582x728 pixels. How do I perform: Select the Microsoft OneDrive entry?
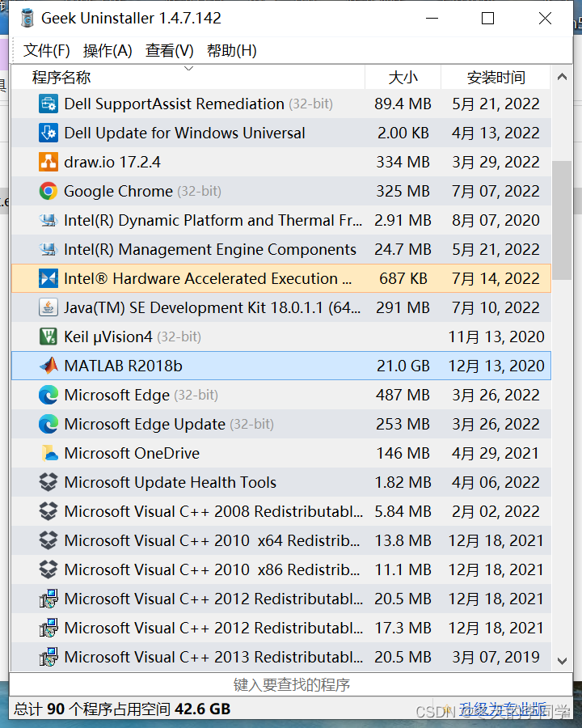coord(281,453)
